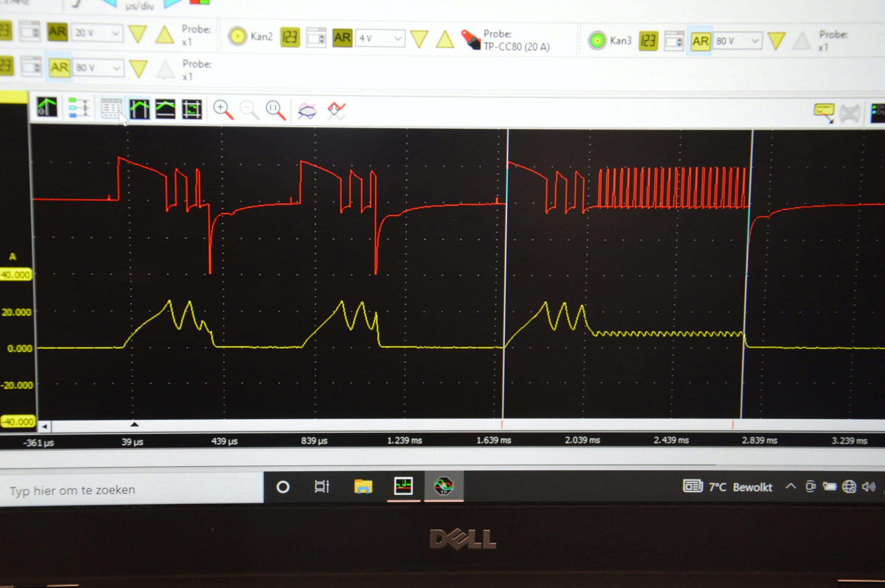Open Cortana circle on the taskbar
The image size is (885, 588).
[x=282, y=487]
